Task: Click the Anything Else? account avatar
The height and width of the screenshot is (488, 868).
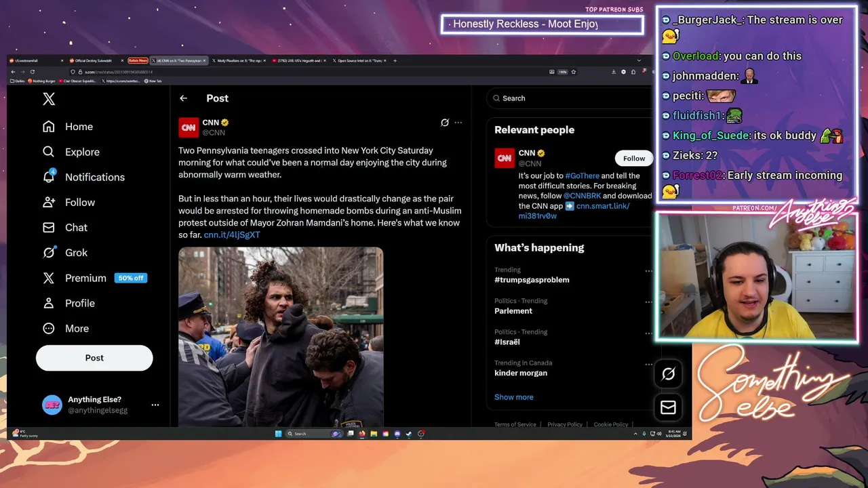Action: (52, 405)
